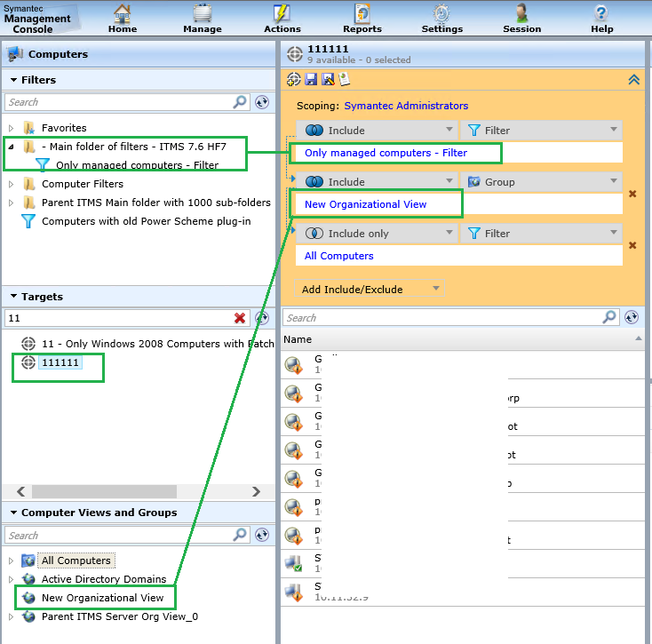The width and height of the screenshot is (652, 644).
Task: Open the Home menu
Action: coord(123,19)
